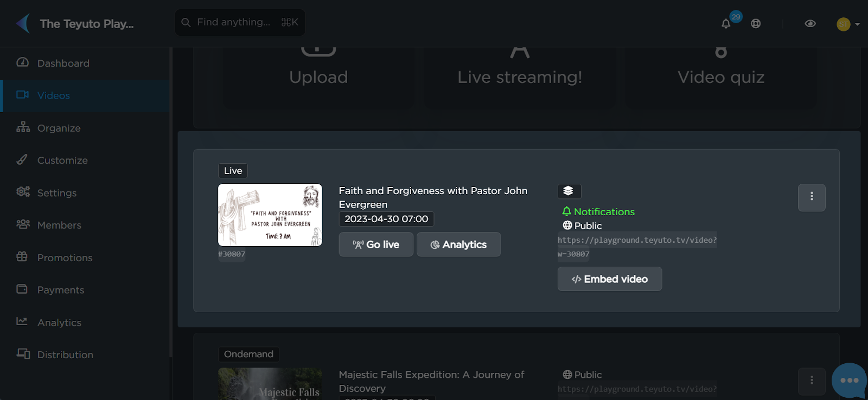
Task: Open the user avatar menu
Action: pyautogui.click(x=843, y=24)
